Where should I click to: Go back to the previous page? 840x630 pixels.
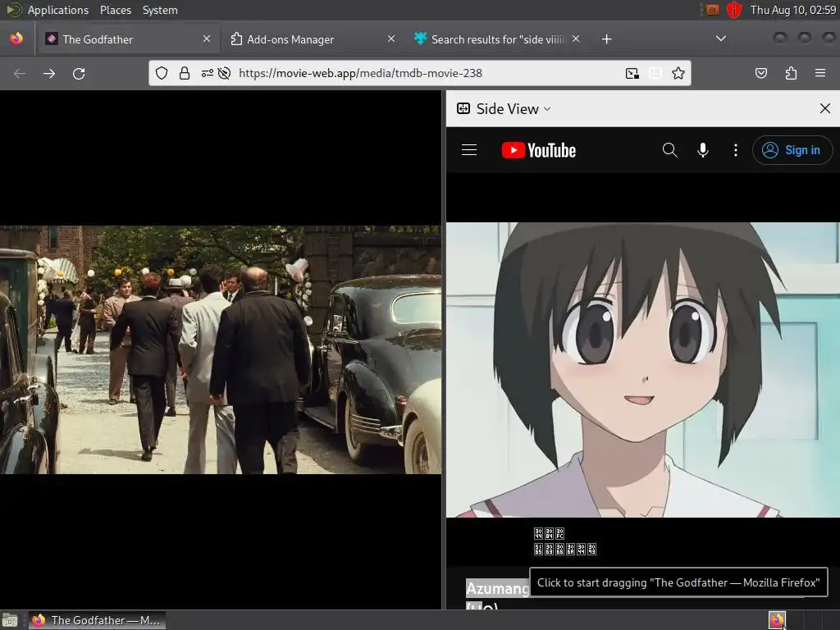point(20,73)
